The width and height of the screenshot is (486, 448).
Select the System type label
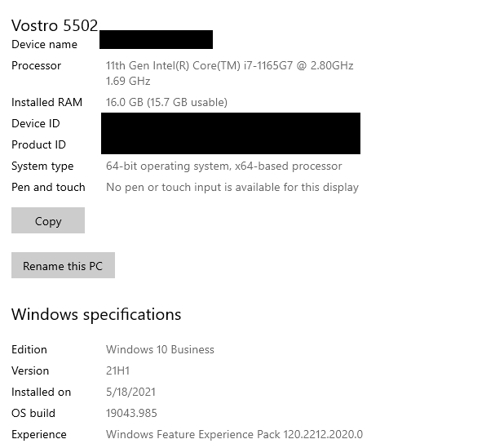coord(42,166)
